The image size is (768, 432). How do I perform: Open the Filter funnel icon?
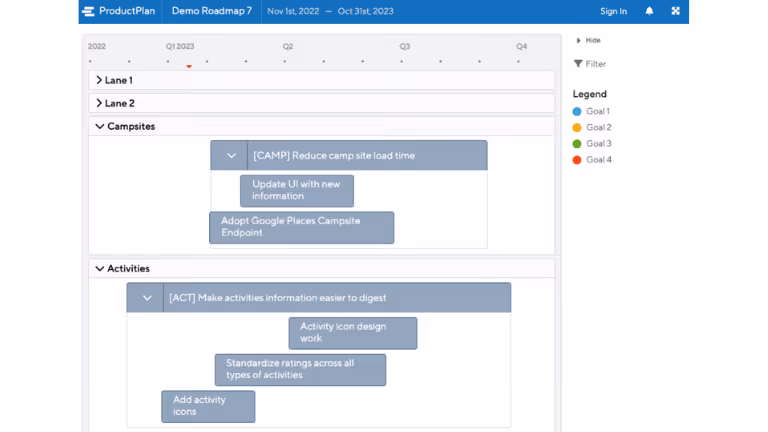[x=578, y=64]
